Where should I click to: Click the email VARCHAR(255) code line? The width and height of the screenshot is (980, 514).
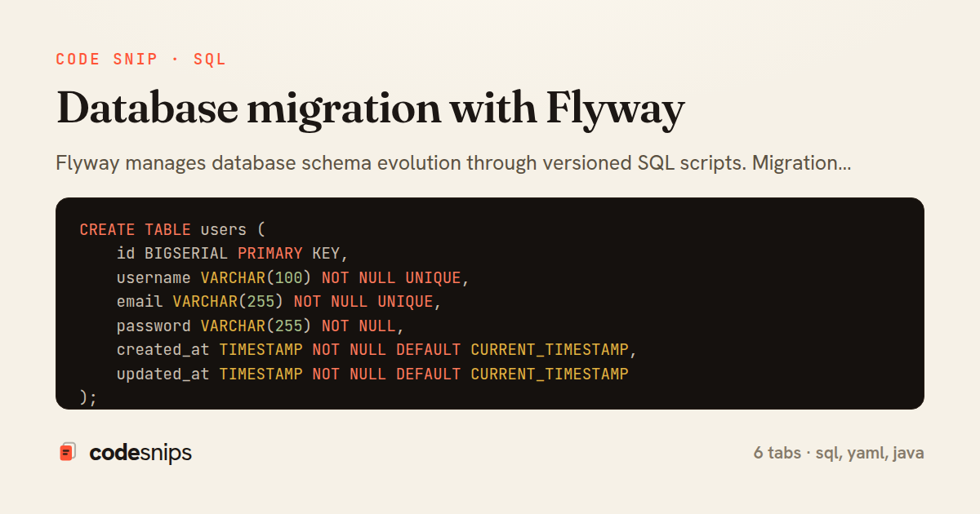tap(279, 302)
